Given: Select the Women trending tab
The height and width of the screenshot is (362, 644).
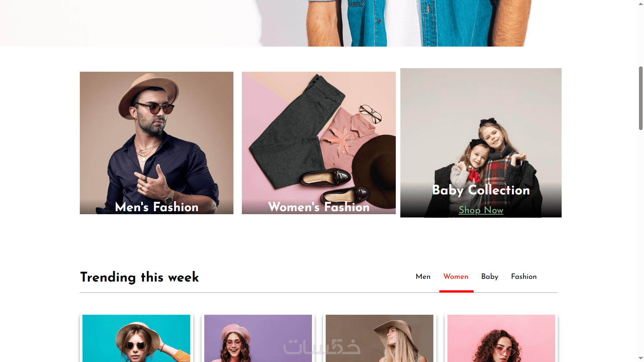Looking at the screenshot, I should click(456, 277).
